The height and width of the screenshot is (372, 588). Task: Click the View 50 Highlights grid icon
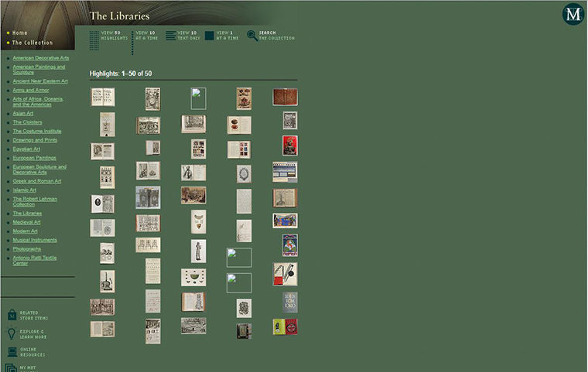(x=94, y=41)
